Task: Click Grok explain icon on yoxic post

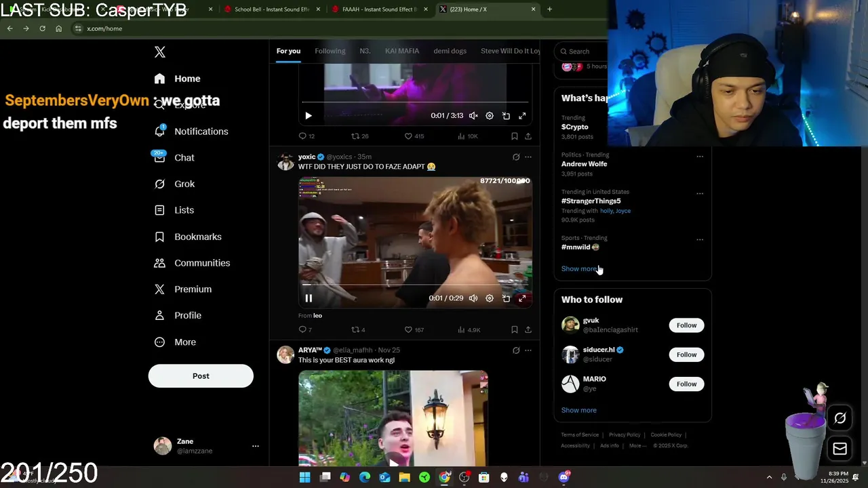Action: [516, 157]
